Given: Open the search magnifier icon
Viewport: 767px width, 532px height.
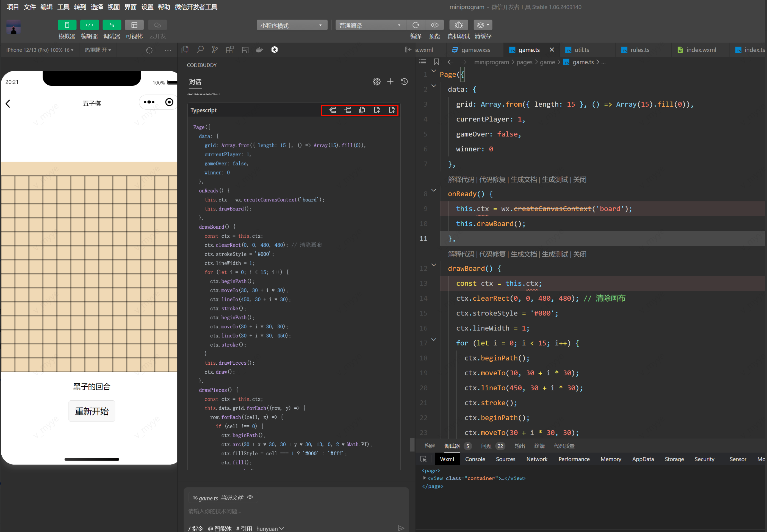Looking at the screenshot, I should [x=200, y=50].
